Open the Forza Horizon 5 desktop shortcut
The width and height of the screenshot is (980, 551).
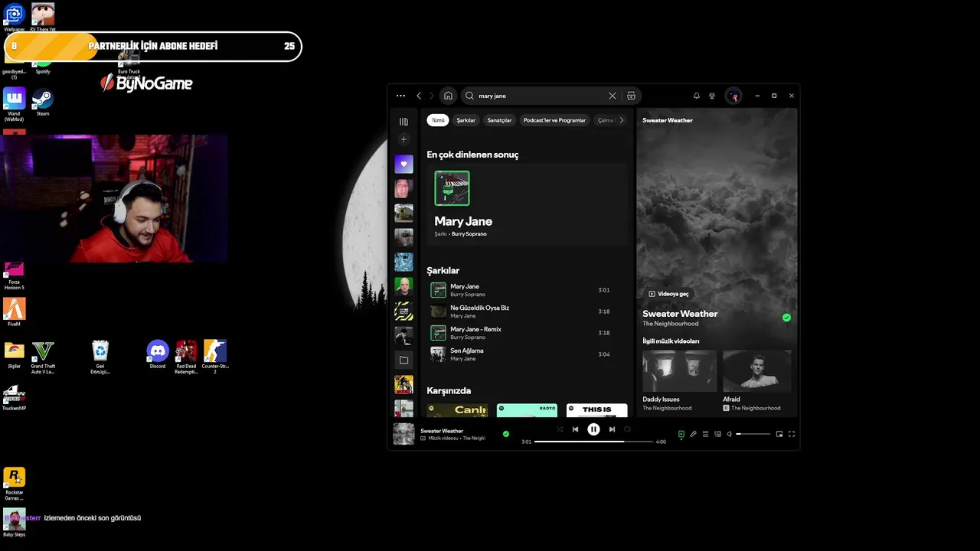click(x=14, y=275)
